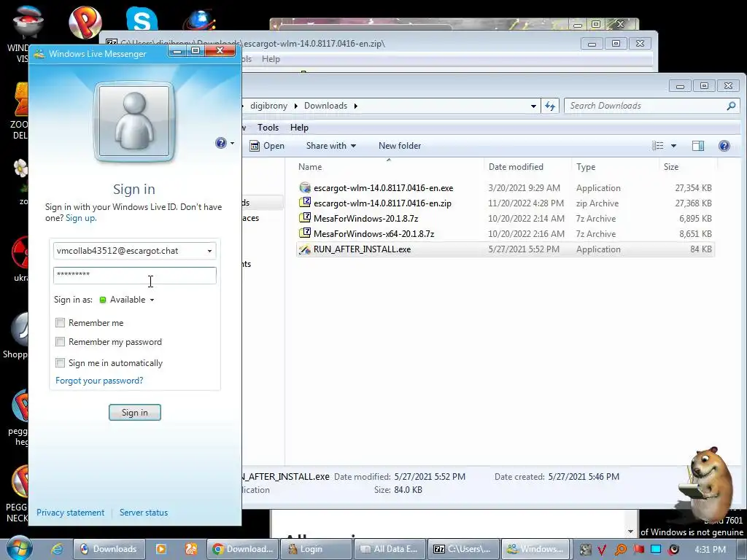The width and height of the screenshot is (747, 560).
Task: Open Internet Explorer from the taskbar
Action: [57, 549]
